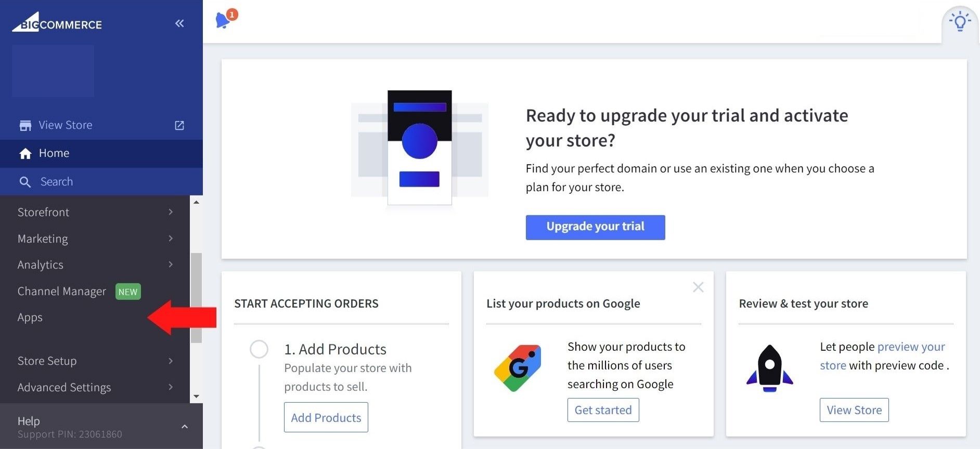Click the notification bell icon
Screen dimensions: 980x449
pyautogui.click(x=223, y=20)
